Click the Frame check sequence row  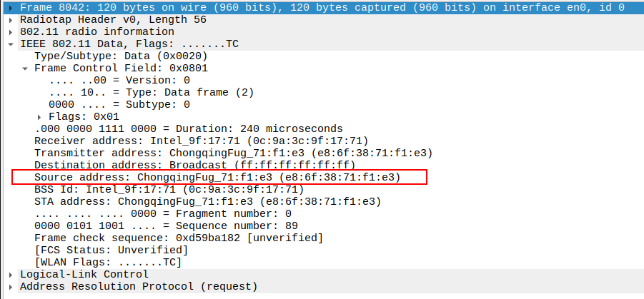[x=178, y=238]
